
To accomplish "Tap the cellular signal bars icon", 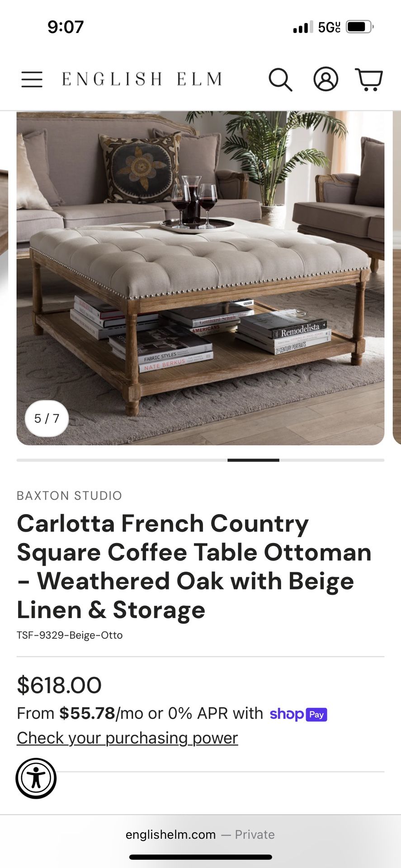I will tap(303, 27).
